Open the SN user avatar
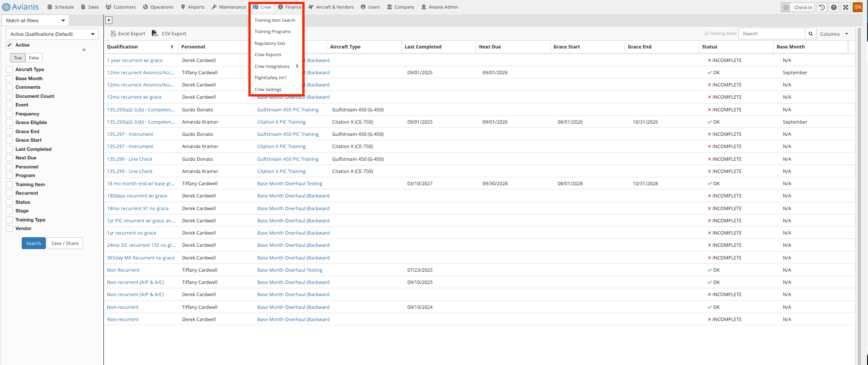Viewport: 868px width, 365px height. pyautogui.click(x=858, y=7)
